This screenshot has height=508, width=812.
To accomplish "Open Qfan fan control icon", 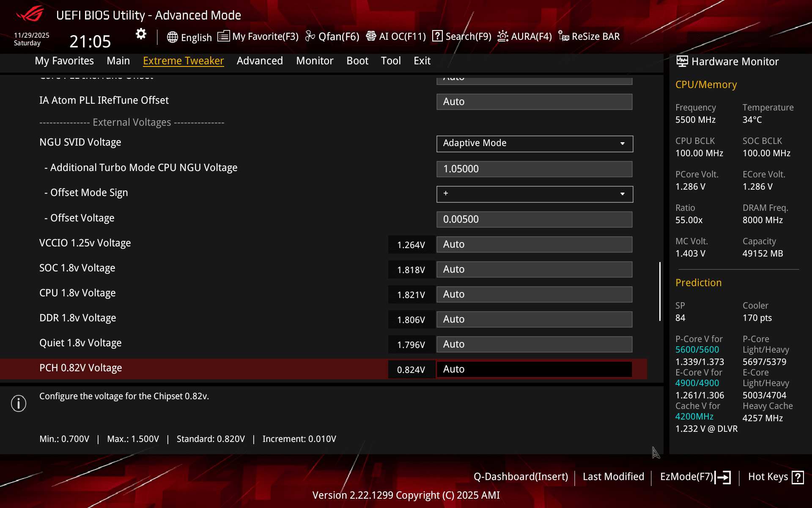I will [310, 36].
